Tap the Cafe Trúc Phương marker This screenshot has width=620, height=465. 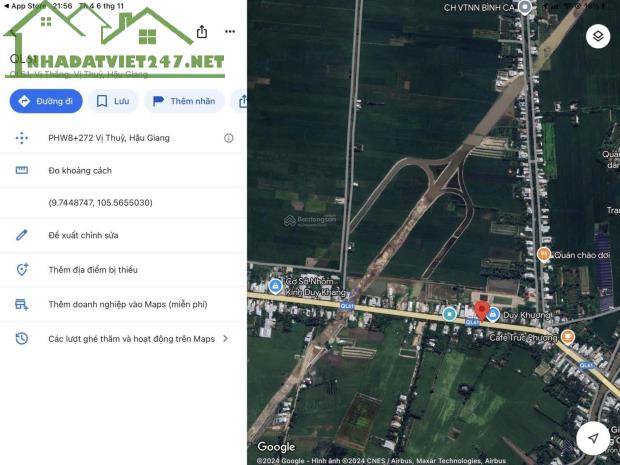[x=568, y=337]
